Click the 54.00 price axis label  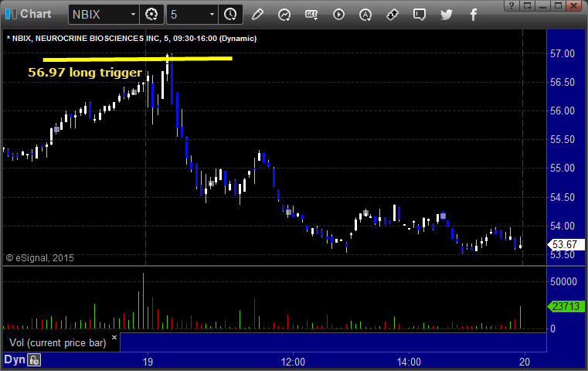point(563,226)
